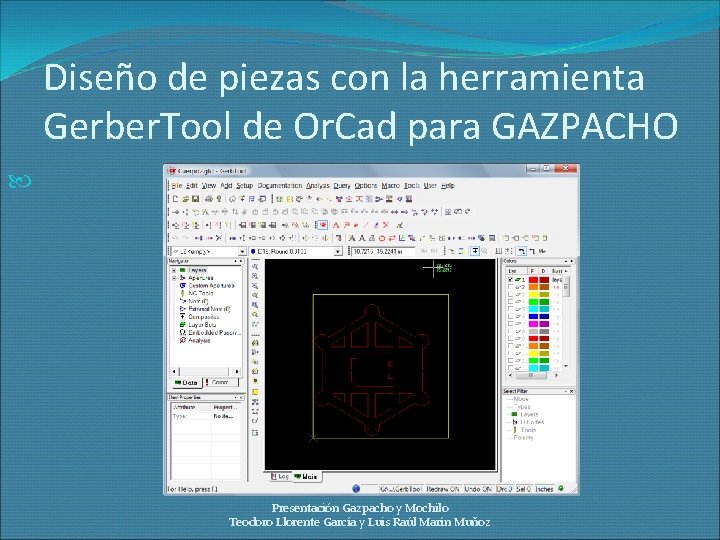Click the Navigator horizontal scrollbar right arrow
720x540 pixels.
(x=236, y=371)
